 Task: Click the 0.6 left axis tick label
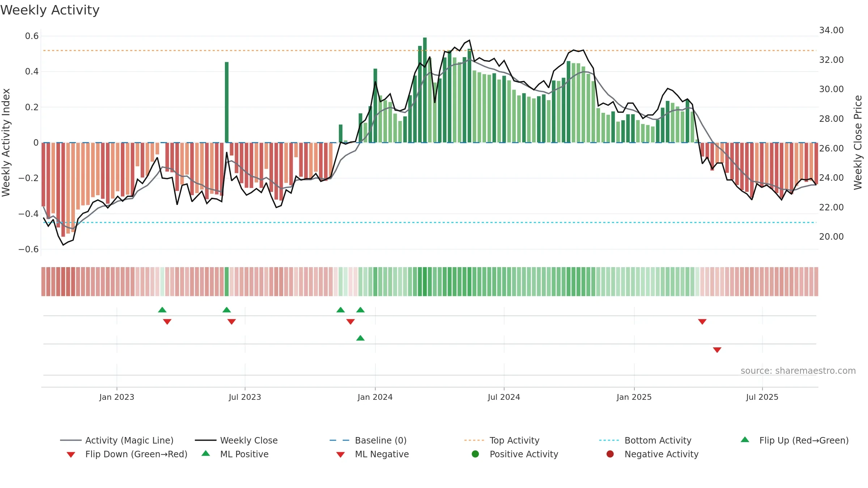pos(32,36)
